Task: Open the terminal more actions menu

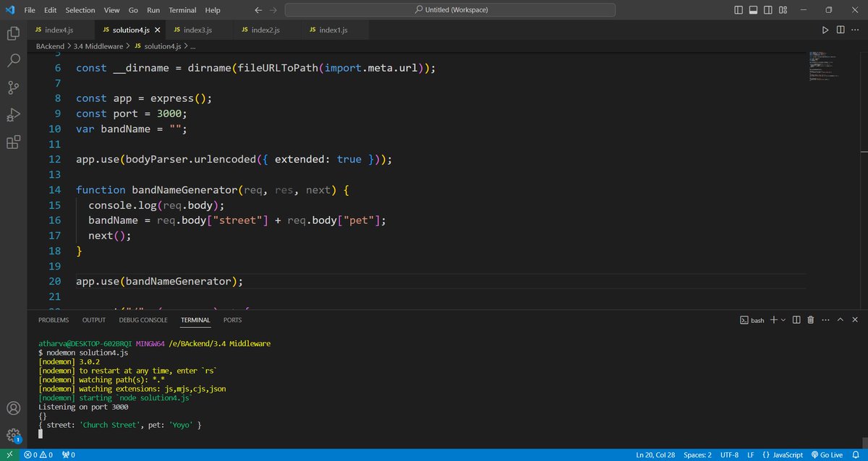Action: tap(825, 319)
